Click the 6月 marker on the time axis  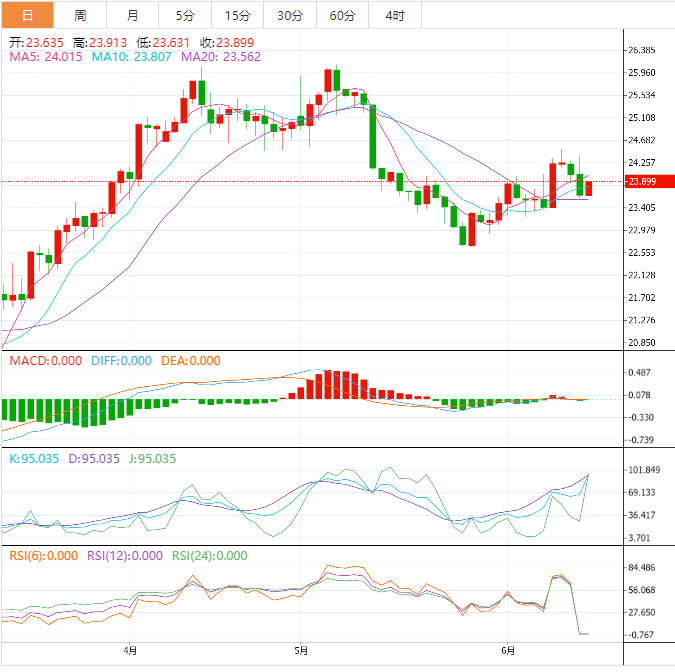(507, 650)
